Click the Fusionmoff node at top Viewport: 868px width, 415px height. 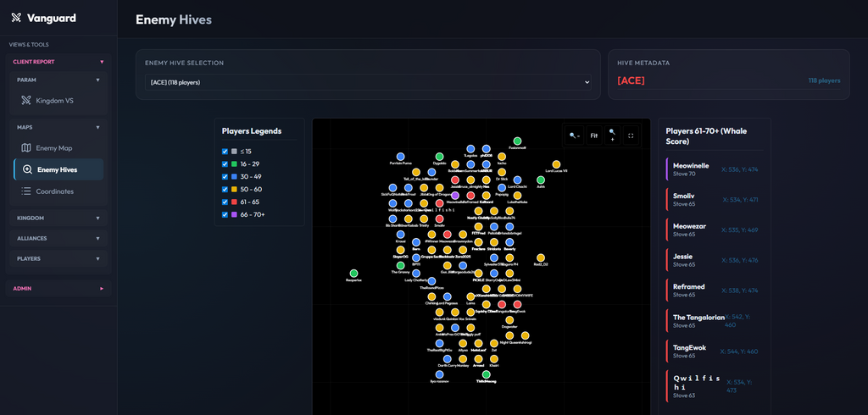point(517,141)
